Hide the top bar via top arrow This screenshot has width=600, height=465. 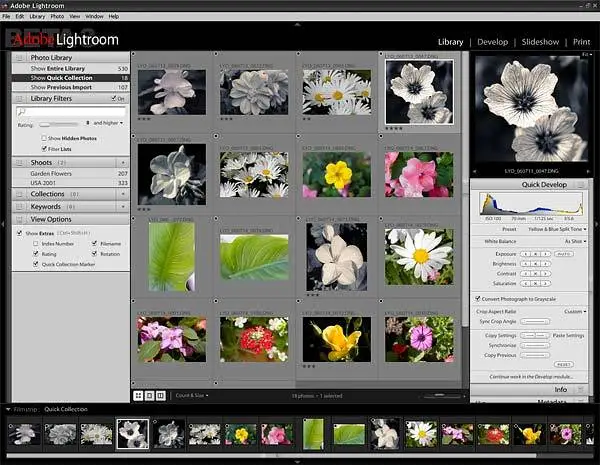pyautogui.click(x=298, y=24)
